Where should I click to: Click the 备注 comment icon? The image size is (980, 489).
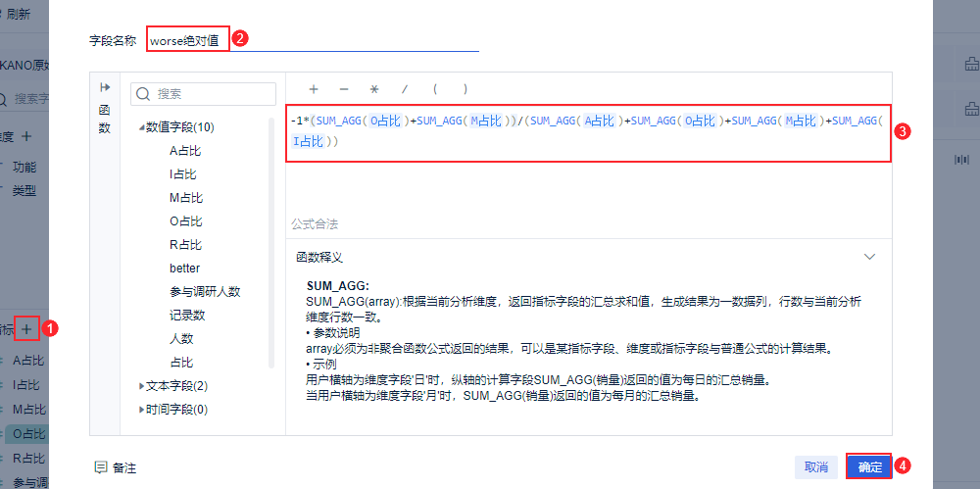[100, 467]
